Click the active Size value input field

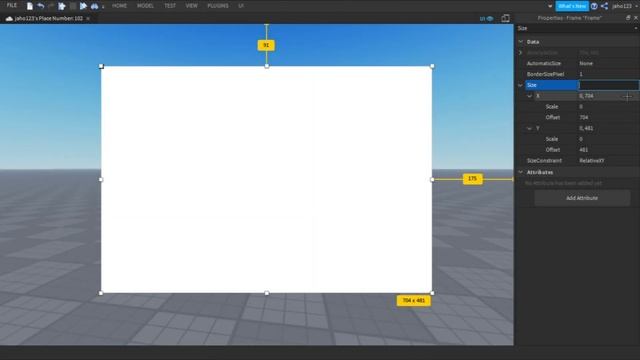(x=609, y=85)
